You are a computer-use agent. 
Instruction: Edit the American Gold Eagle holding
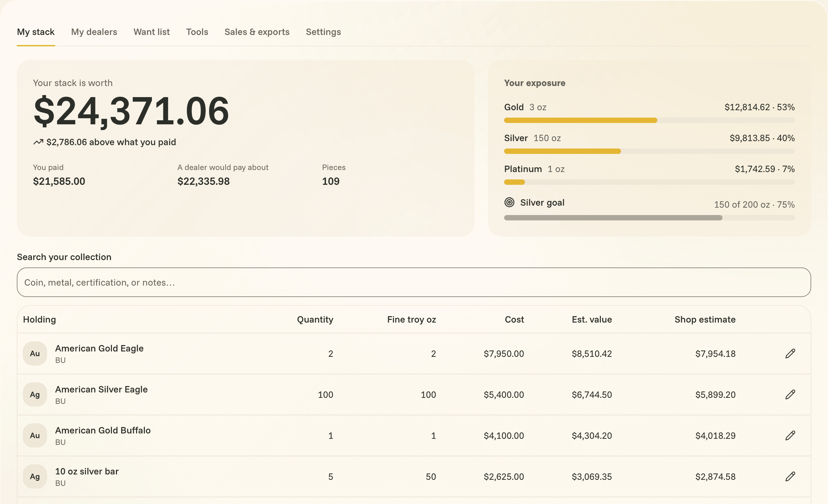[x=790, y=353]
